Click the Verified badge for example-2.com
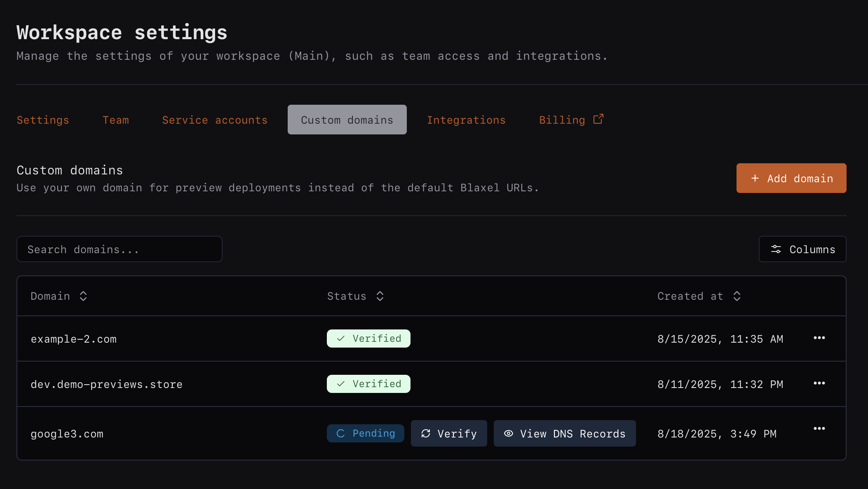Screen dimensions: 868x489 click(368, 339)
